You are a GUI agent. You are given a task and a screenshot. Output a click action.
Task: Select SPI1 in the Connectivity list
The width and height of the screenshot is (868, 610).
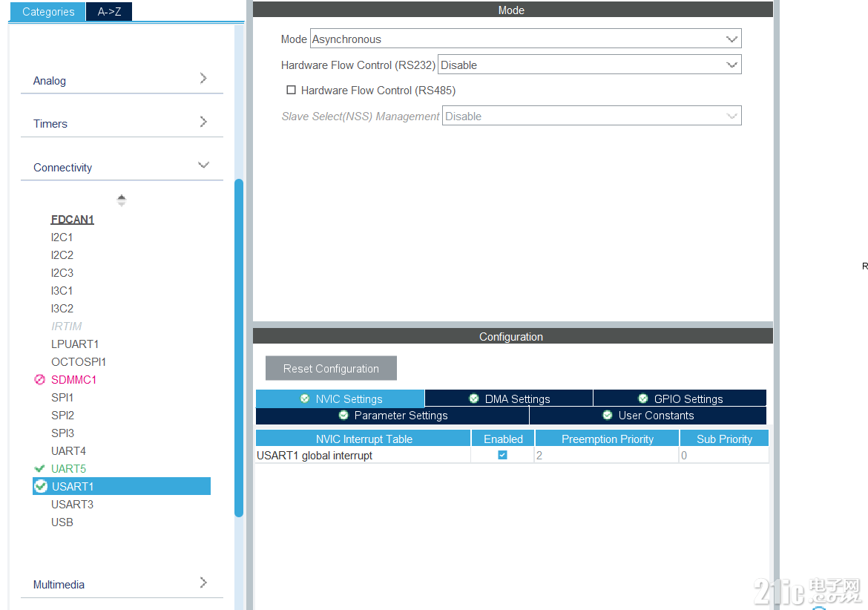[x=62, y=398]
